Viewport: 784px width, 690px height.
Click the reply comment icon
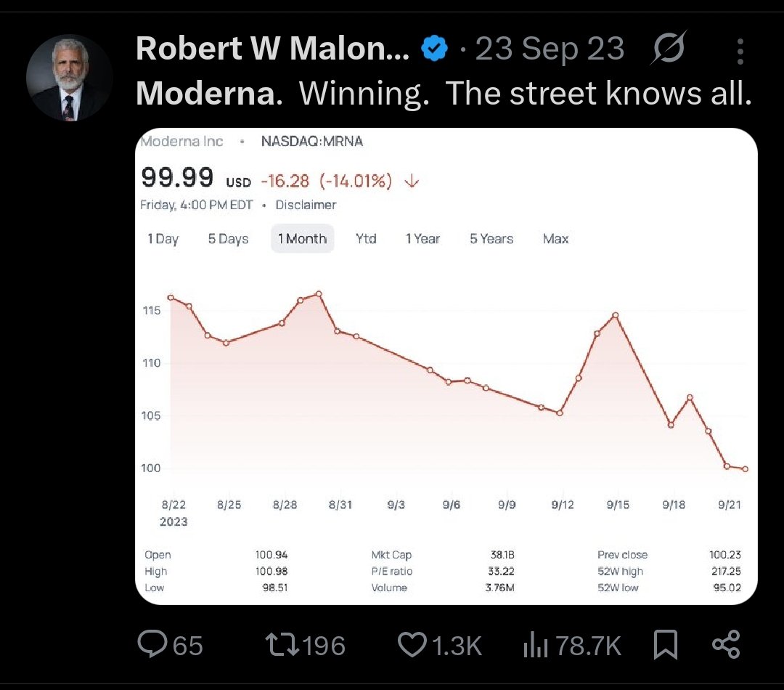coord(151,644)
